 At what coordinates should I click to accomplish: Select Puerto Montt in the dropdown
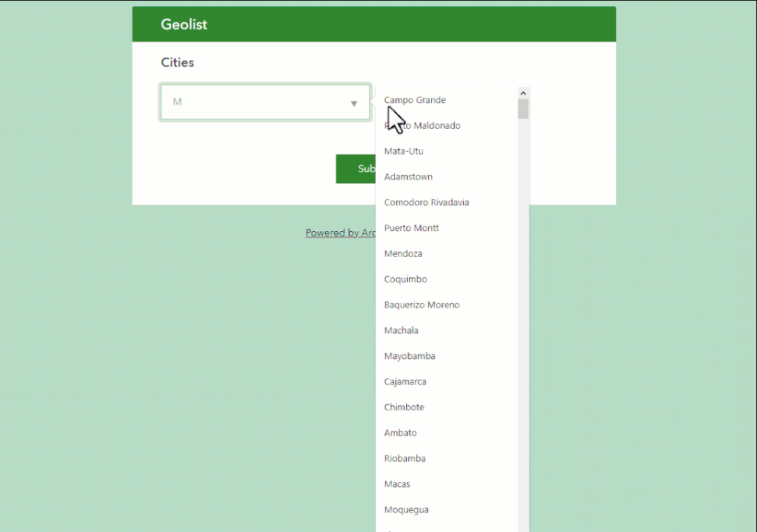tap(411, 227)
